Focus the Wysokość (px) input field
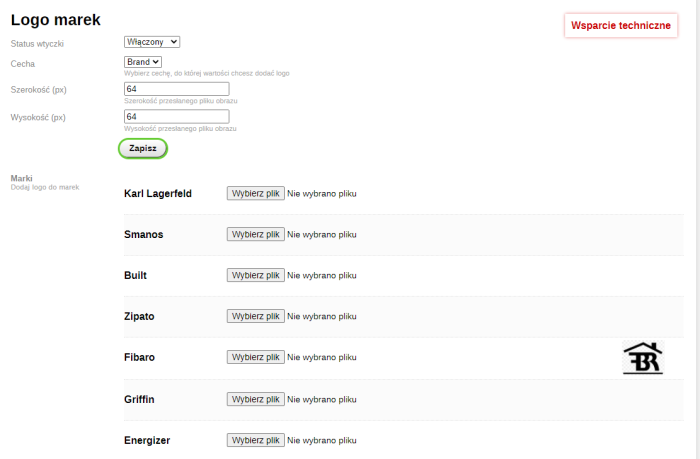Viewport: 700px width, 459px height. tap(176, 117)
